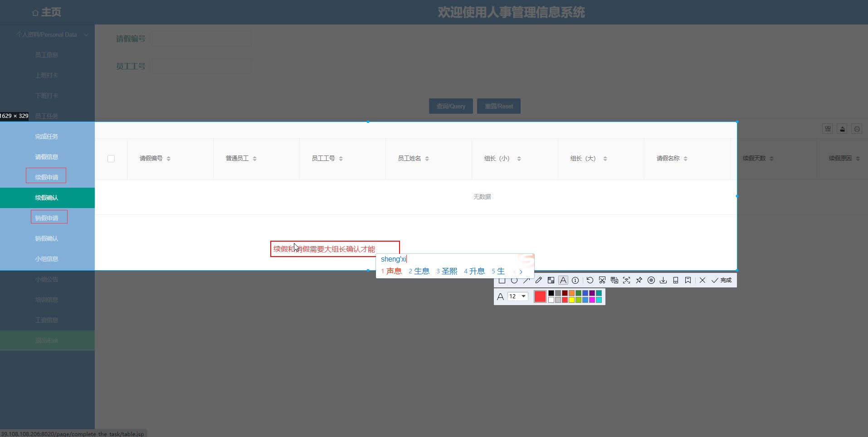Cancel the screenshot with X icon

(702, 280)
